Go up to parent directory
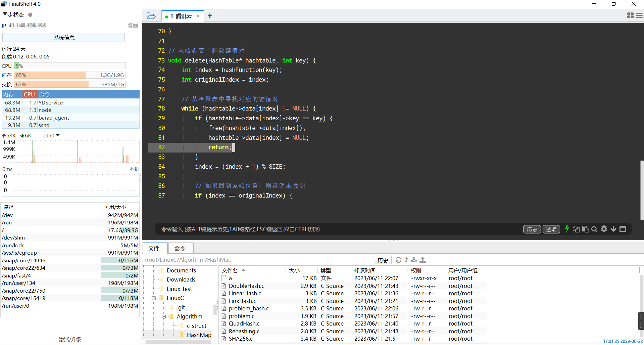The image size is (644, 345). [406, 260]
